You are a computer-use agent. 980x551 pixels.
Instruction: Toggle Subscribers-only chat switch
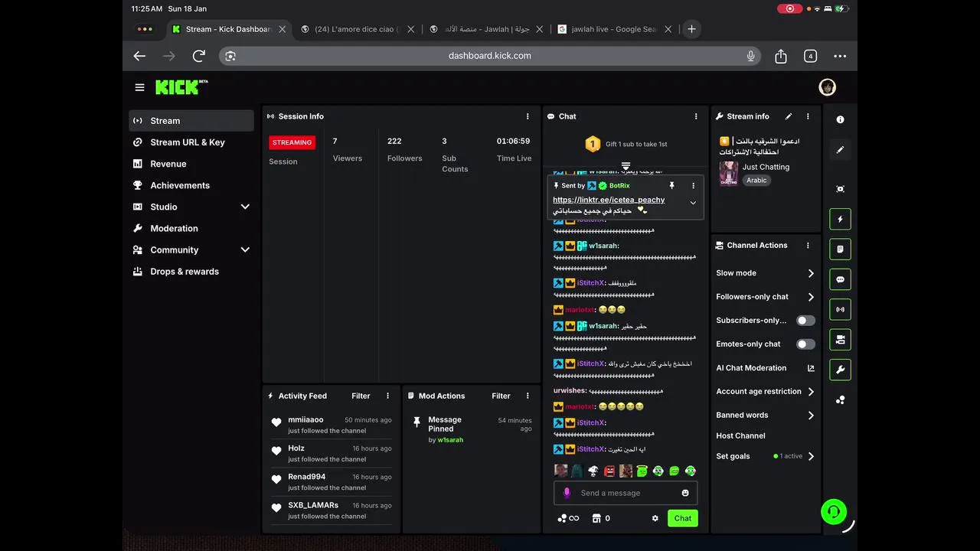click(805, 321)
